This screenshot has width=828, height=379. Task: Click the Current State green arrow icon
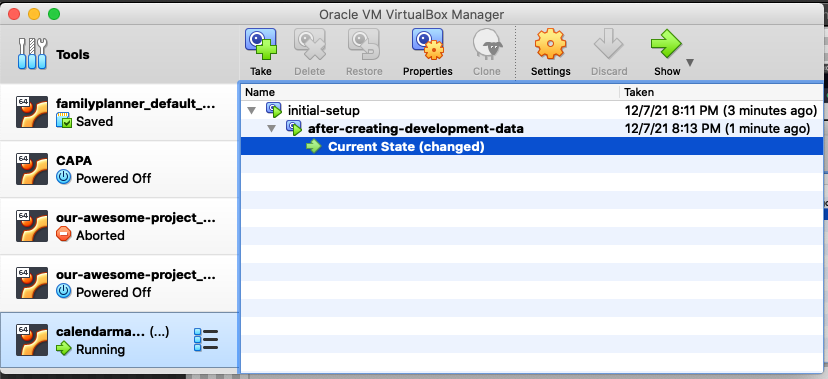point(314,146)
